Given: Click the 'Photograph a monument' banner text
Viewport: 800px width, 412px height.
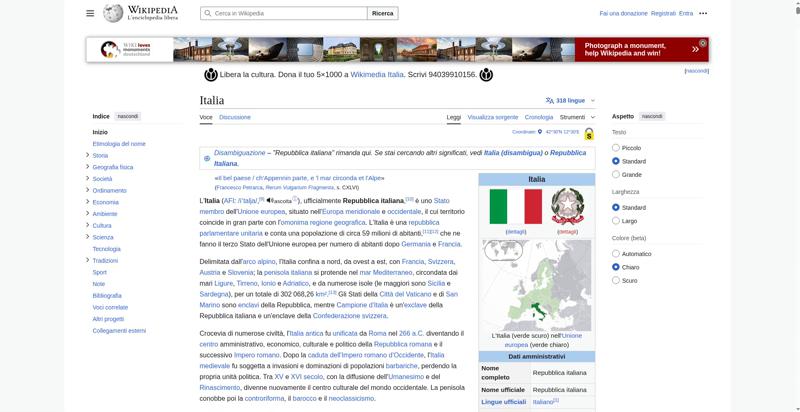Looking at the screenshot, I should click(625, 49).
